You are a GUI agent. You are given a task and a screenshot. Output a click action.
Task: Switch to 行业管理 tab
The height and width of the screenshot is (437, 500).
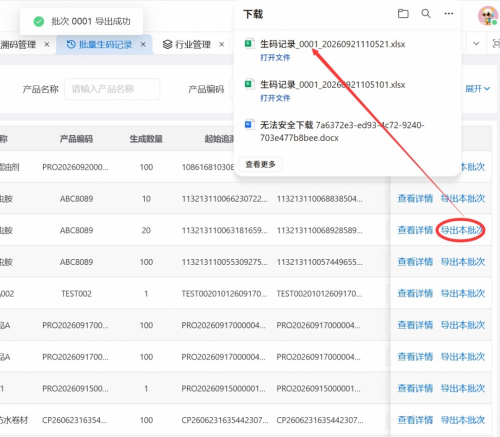click(187, 44)
